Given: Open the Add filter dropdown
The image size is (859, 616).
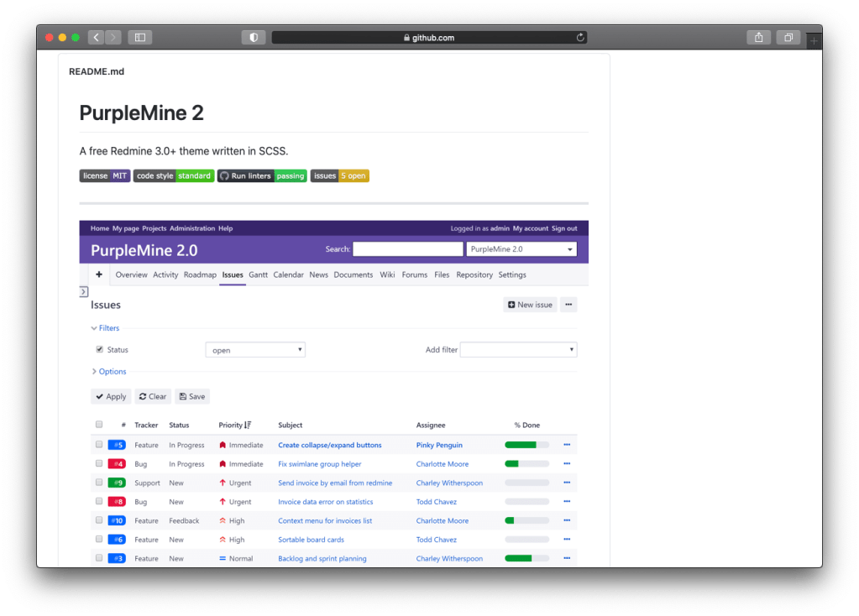Looking at the screenshot, I should click(518, 350).
